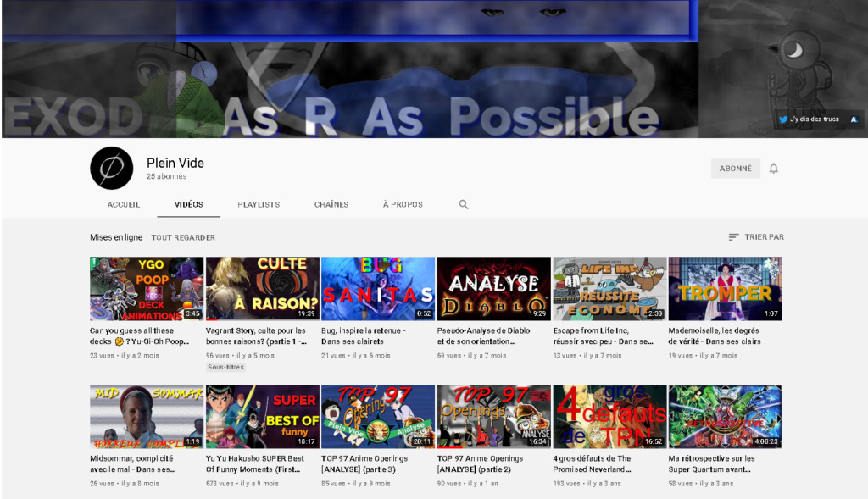Click the channel name "Plein Vide"
Screen dimensions: 868x499
point(175,163)
